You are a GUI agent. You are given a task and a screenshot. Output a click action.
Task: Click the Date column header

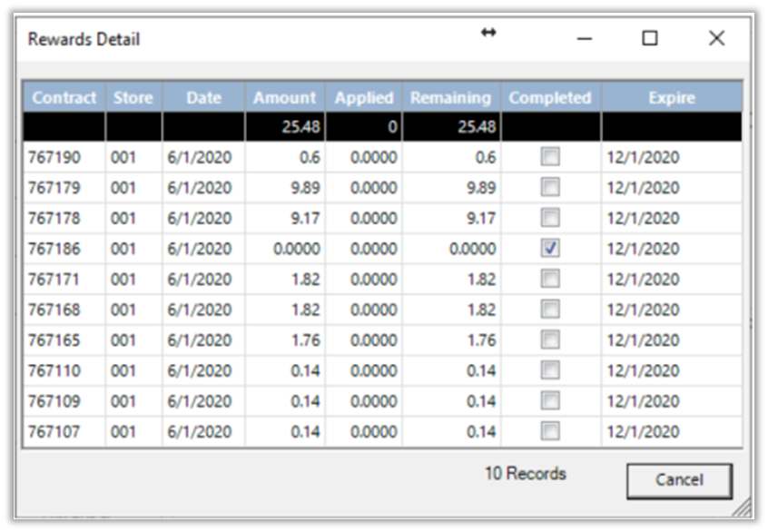[x=203, y=98]
